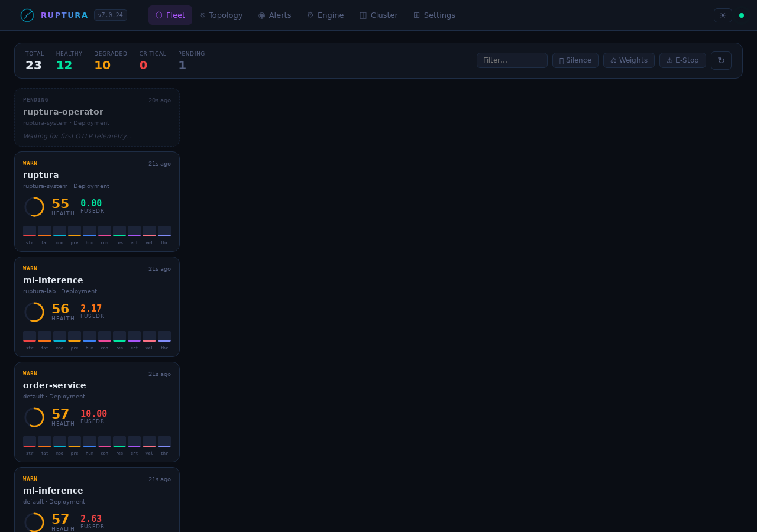Open the Engine tab
Screen dimensions: 757x532
click(x=325, y=15)
